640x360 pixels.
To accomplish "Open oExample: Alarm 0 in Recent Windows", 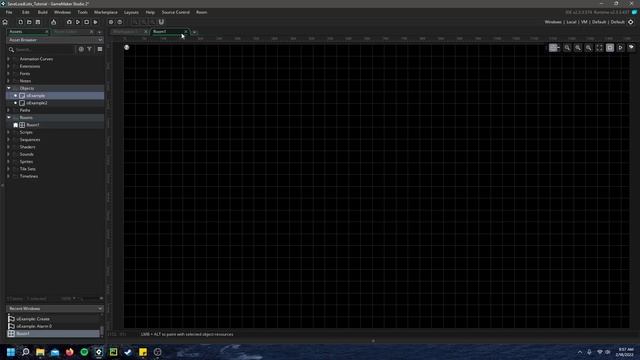I will pos(53,326).
